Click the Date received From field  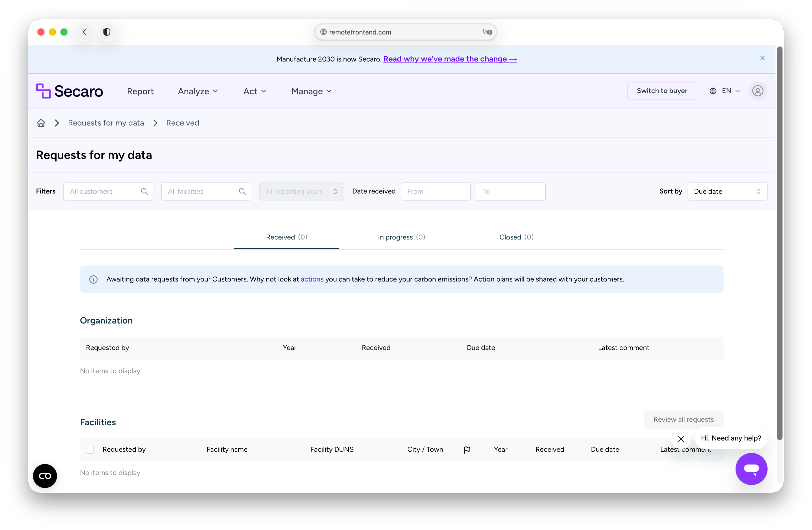[x=435, y=191]
